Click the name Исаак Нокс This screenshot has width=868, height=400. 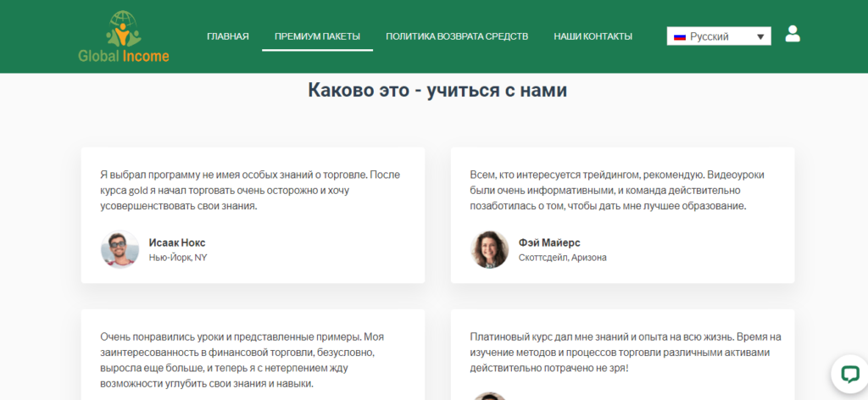click(177, 243)
